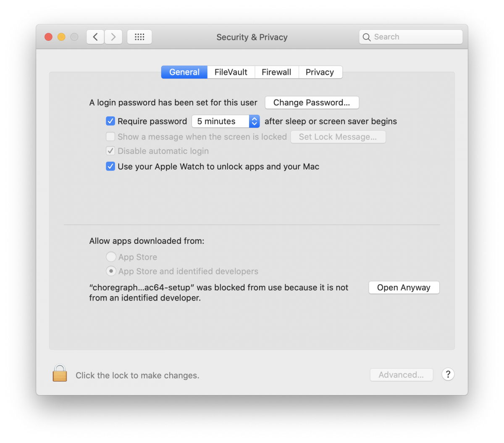
Task: Enable Show a message when the screen is locked
Action: click(x=110, y=137)
